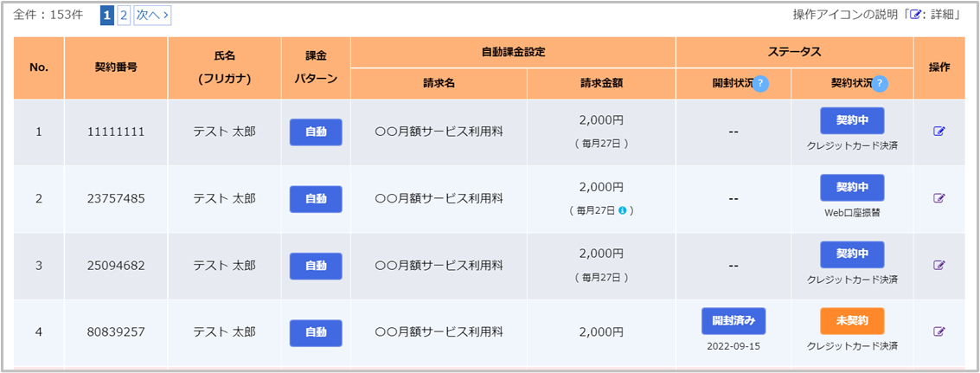
Task: Click 契約中 status with Web口座振替
Action: click(852, 187)
